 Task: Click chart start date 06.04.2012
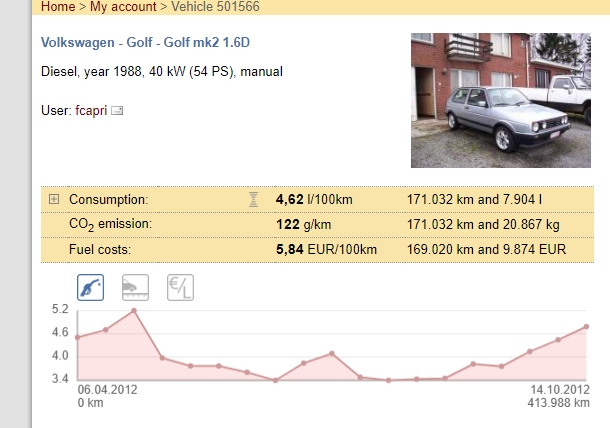point(107,389)
